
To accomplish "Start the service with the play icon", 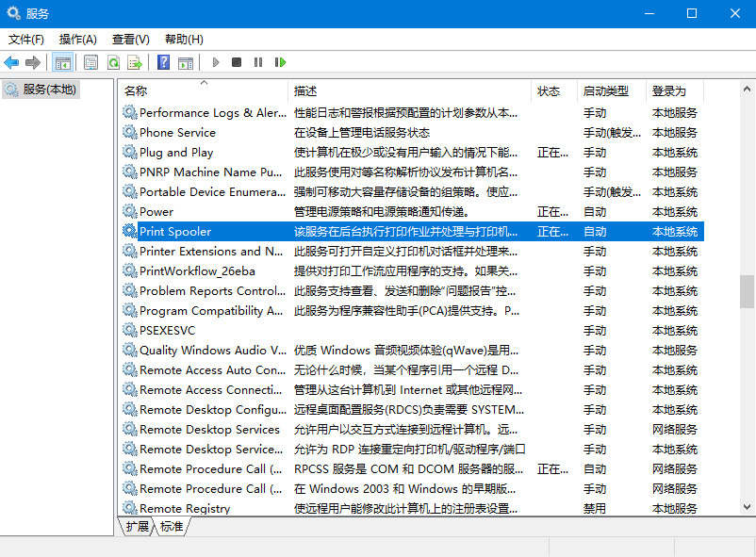I will click(216, 62).
